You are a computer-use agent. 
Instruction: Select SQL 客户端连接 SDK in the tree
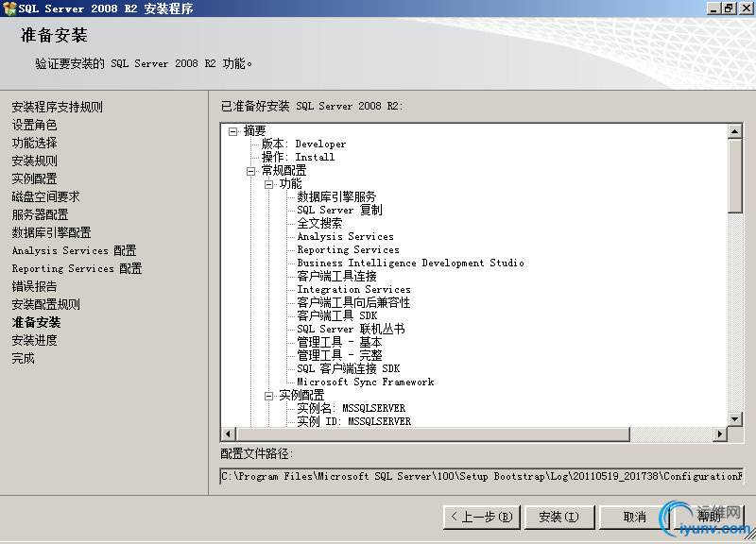(x=349, y=368)
